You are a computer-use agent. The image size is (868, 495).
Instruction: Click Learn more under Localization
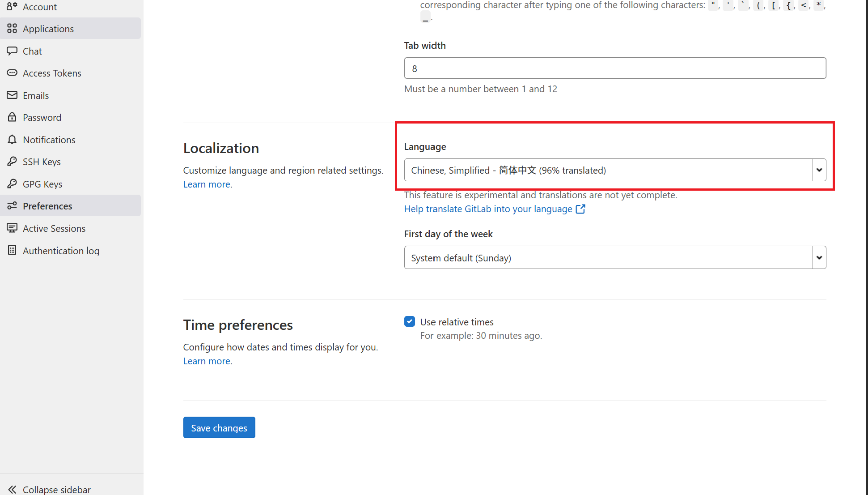[207, 184]
